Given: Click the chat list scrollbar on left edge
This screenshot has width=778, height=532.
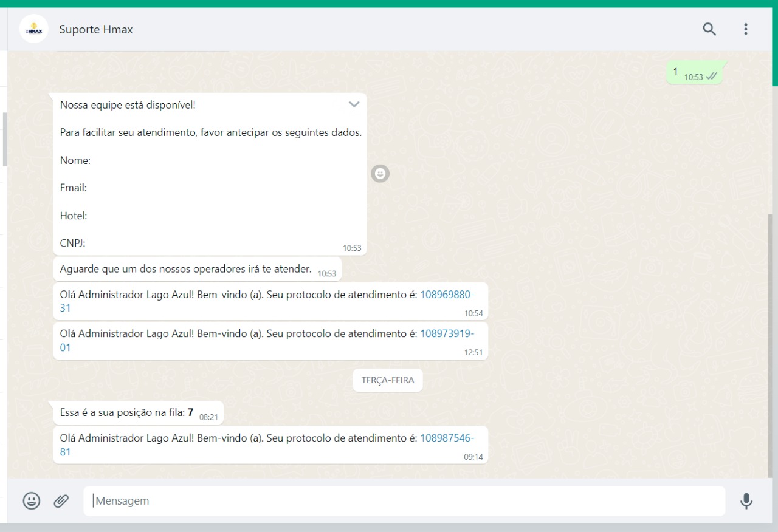Looking at the screenshot, I should tap(5, 140).
